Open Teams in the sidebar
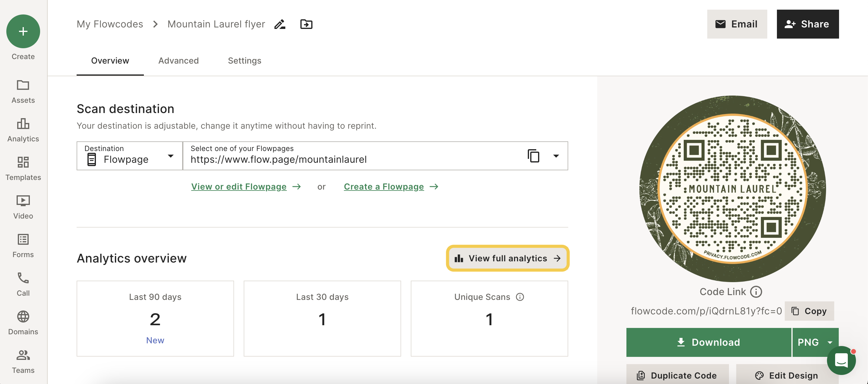Viewport: 868px width, 384px height. (23, 361)
